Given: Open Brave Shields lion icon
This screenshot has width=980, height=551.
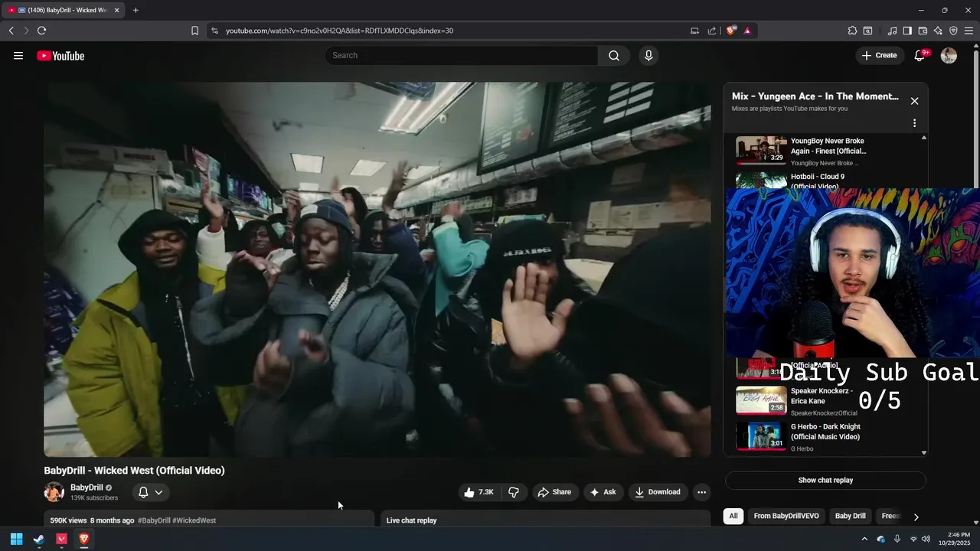Looking at the screenshot, I should tap(731, 31).
